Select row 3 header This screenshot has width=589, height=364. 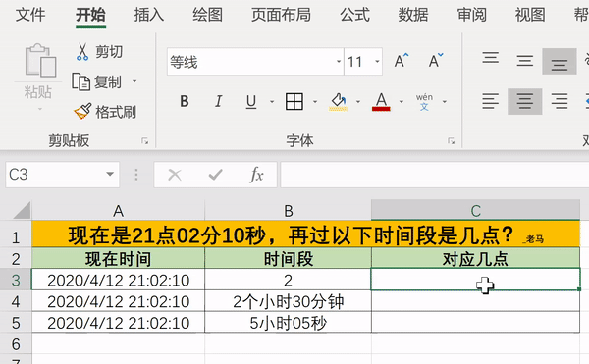[16, 280]
